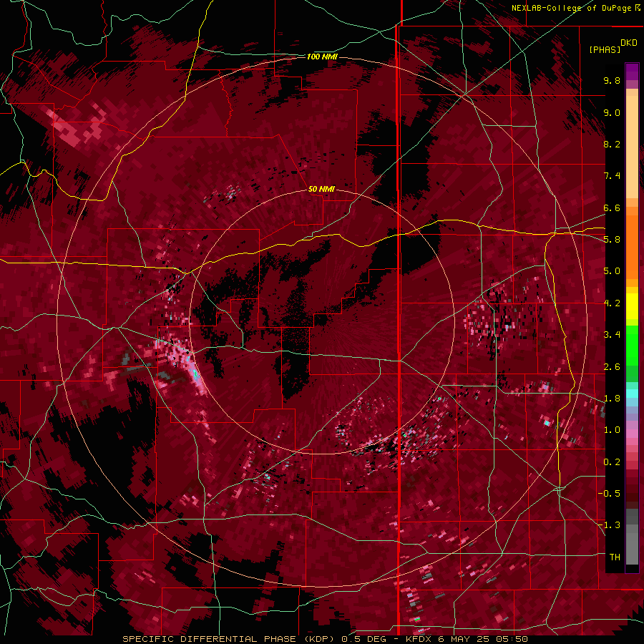Click the [PHAS] legend unit label
The height and width of the screenshot is (644, 644).
click(x=605, y=49)
